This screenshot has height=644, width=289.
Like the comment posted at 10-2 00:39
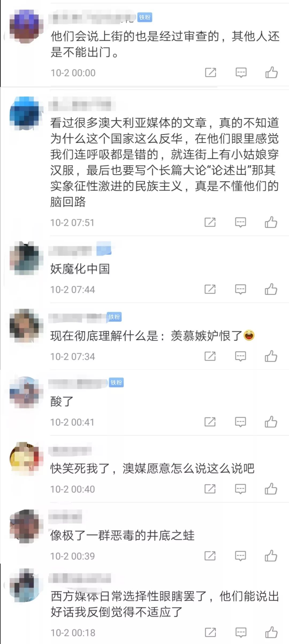pos(271,556)
